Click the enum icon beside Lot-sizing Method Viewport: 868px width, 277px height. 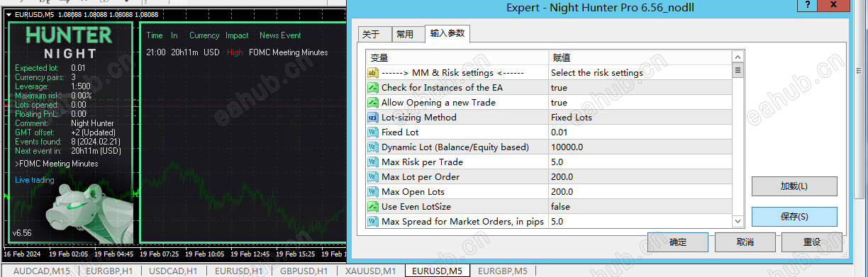[x=373, y=118]
